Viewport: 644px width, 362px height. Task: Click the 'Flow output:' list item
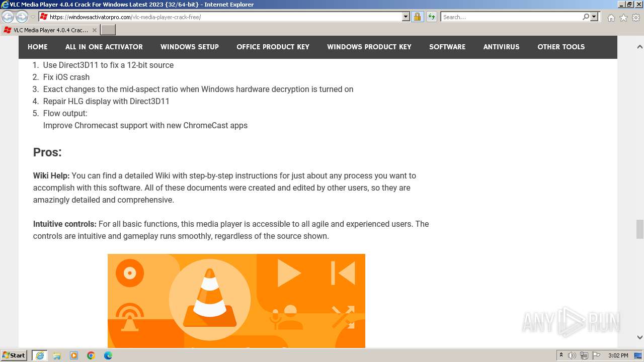click(x=65, y=113)
